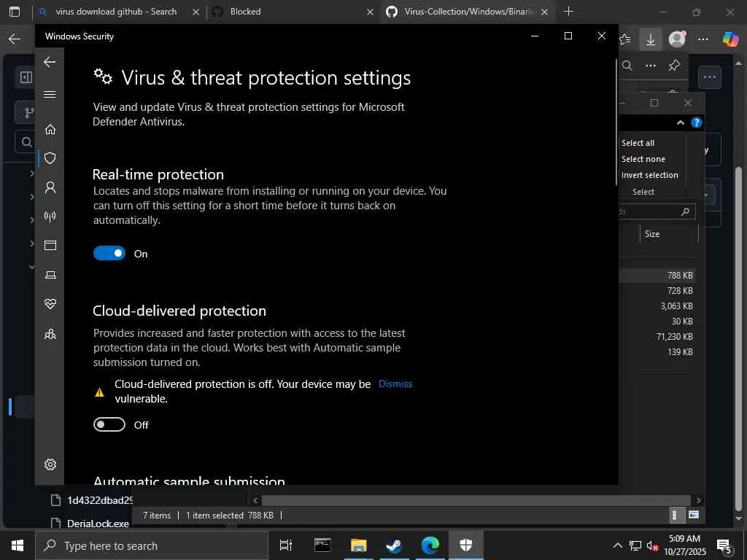Collapse the File Explorer ribbon chevron
Viewport: 747px width, 560px height.
pos(681,122)
